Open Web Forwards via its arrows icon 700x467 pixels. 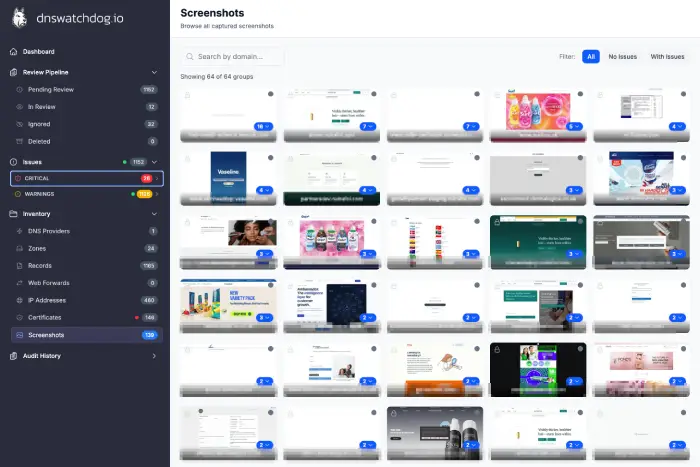pos(19,283)
